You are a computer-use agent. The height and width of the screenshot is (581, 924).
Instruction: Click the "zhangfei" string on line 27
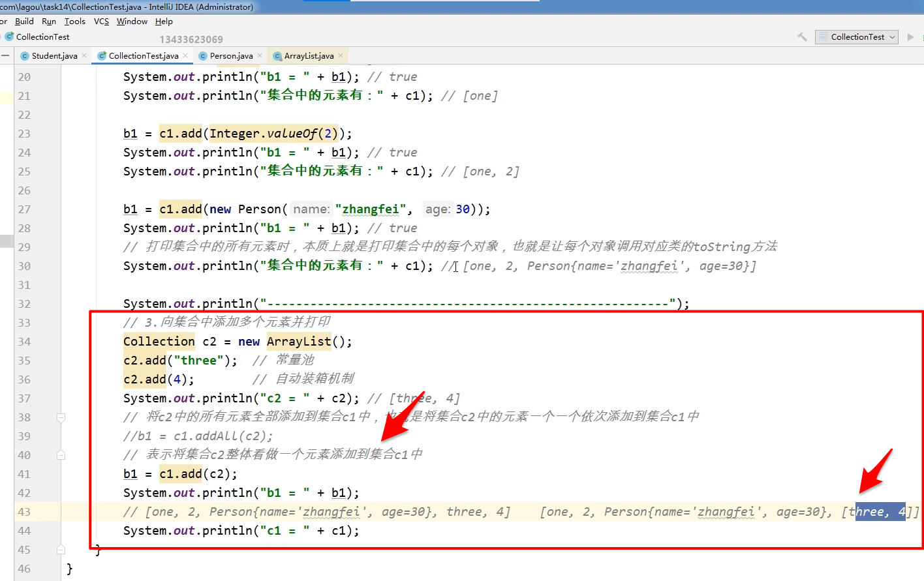pos(370,209)
